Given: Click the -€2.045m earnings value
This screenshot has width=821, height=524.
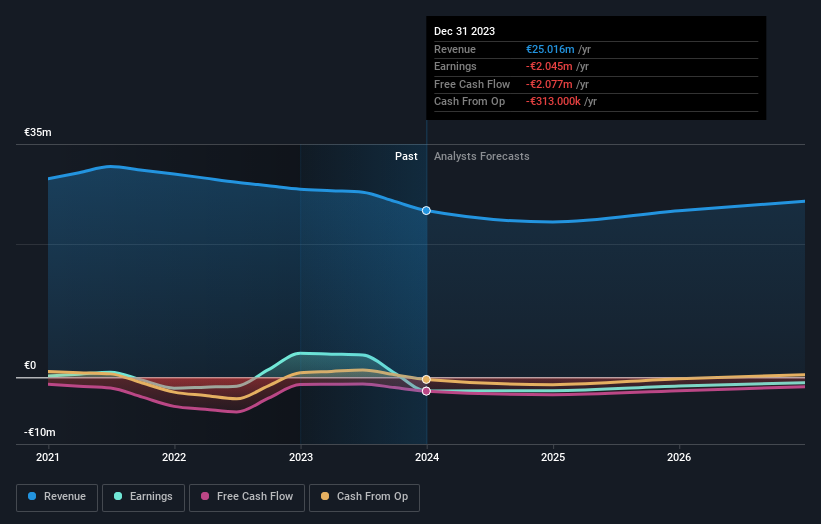Looking at the screenshot, I should pyautogui.click(x=549, y=66).
